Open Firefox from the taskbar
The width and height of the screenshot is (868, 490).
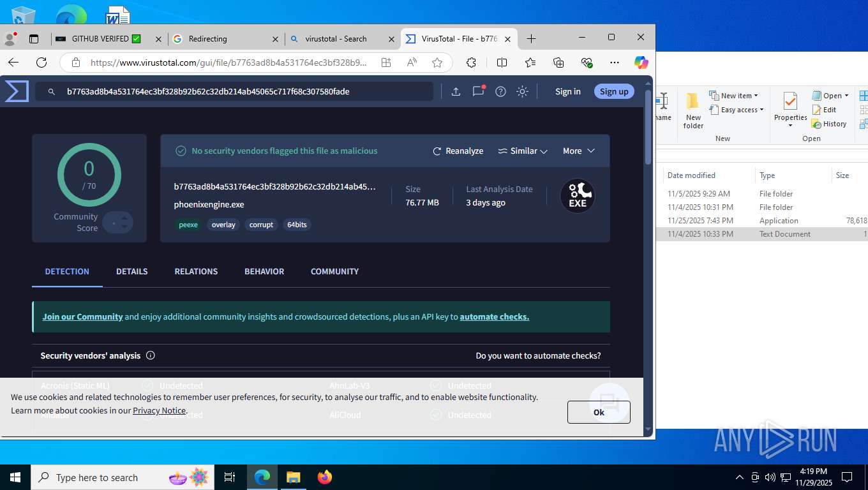pyautogui.click(x=325, y=477)
